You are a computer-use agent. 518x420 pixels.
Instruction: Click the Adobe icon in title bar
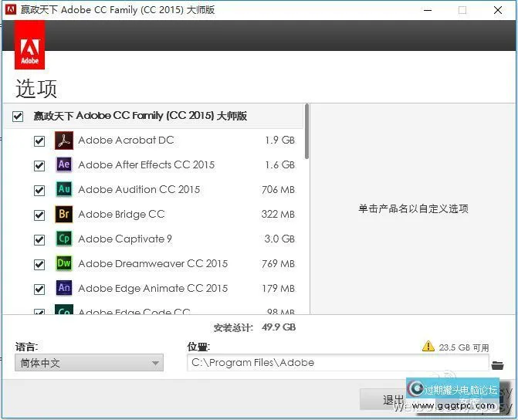click(x=11, y=9)
